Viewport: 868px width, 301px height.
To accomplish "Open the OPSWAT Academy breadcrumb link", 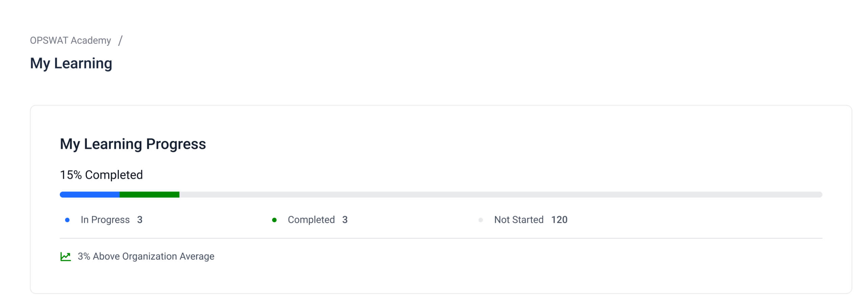I will [70, 41].
